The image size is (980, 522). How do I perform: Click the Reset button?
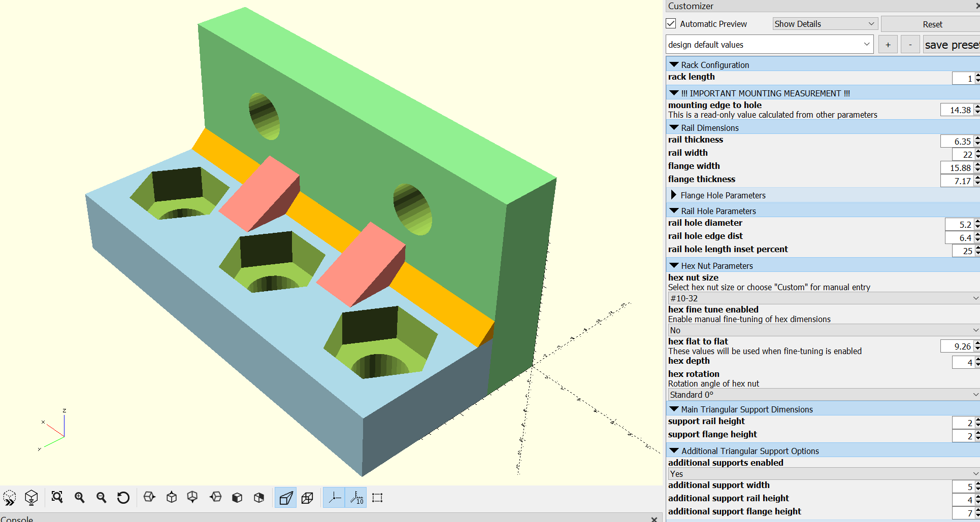(932, 24)
